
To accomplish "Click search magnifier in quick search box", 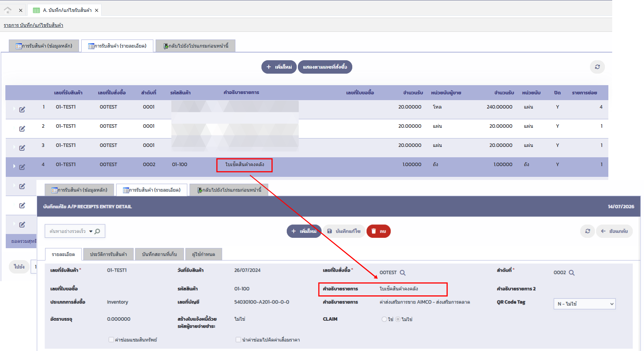I will coord(97,231).
